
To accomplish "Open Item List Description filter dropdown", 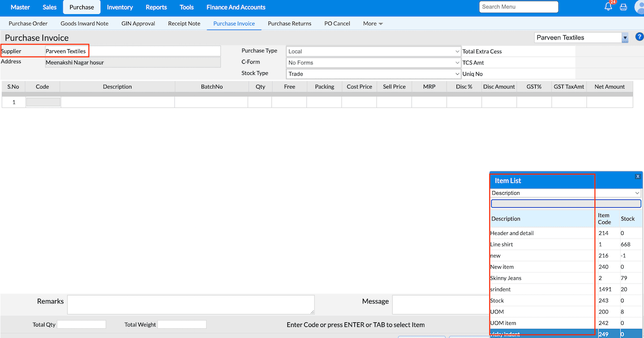I will [566, 193].
